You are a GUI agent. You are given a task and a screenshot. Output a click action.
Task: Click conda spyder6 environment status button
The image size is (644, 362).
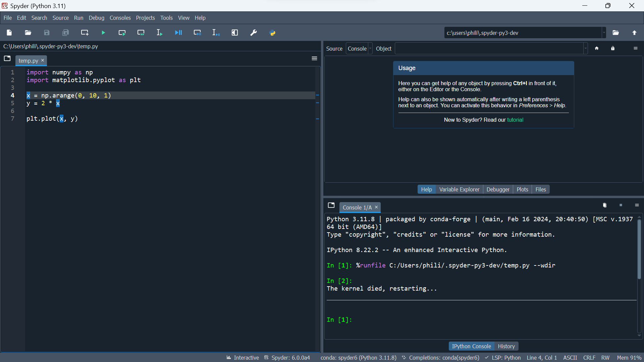pyautogui.click(x=358, y=358)
